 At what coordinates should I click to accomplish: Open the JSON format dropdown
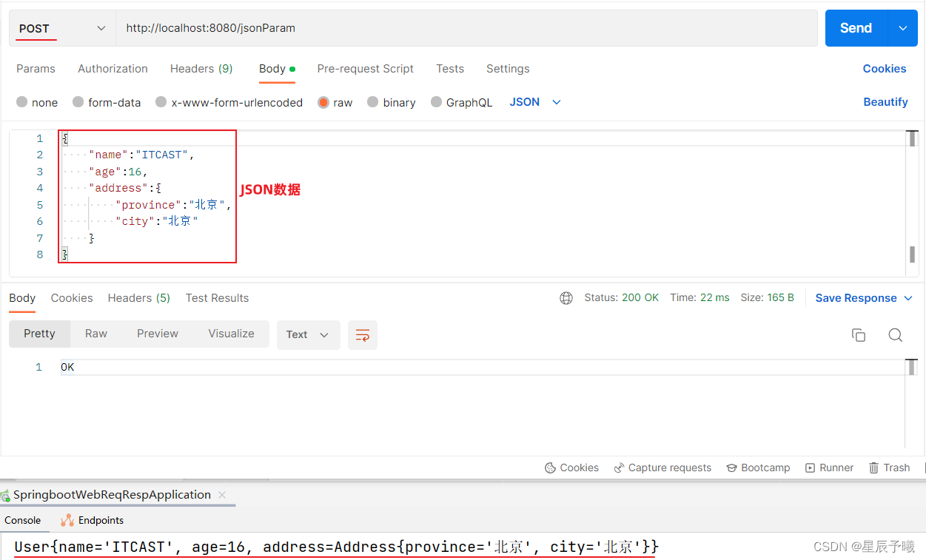pyautogui.click(x=535, y=102)
